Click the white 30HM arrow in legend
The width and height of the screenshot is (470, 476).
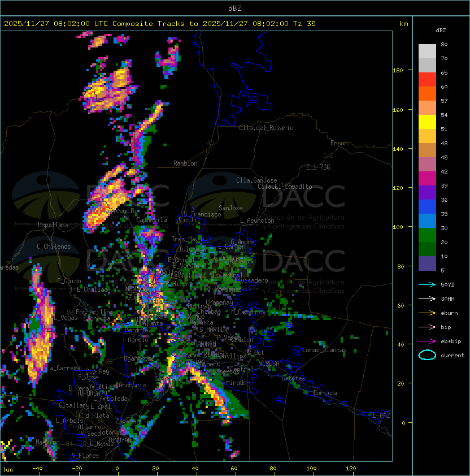427,298
